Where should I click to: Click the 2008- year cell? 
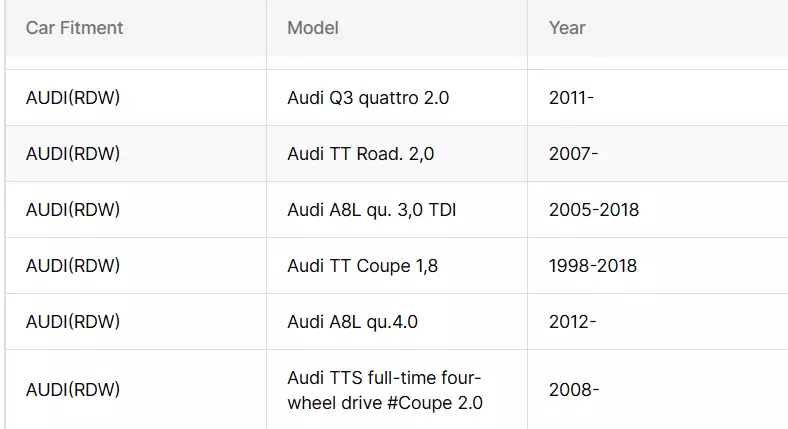[574, 390]
